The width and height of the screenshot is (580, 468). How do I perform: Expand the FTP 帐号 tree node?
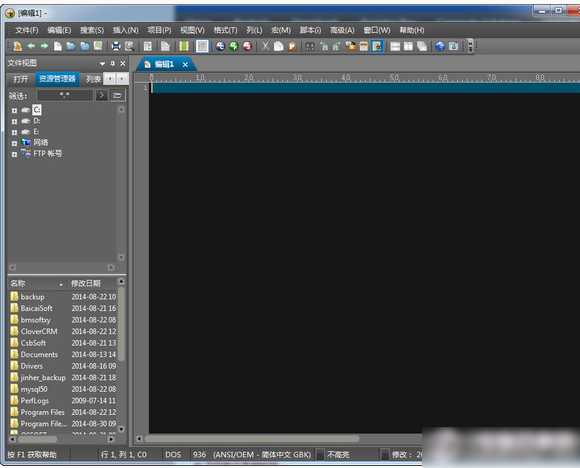pos(14,154)
